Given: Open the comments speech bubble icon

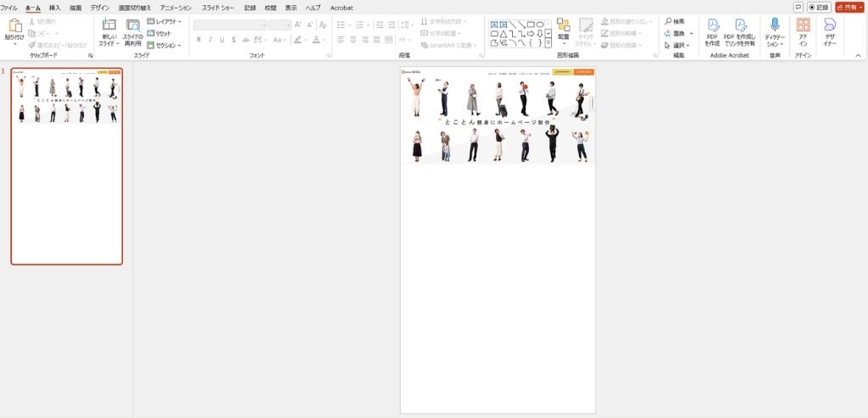Looking at the screenshot, I should click(x=798, y=7).
